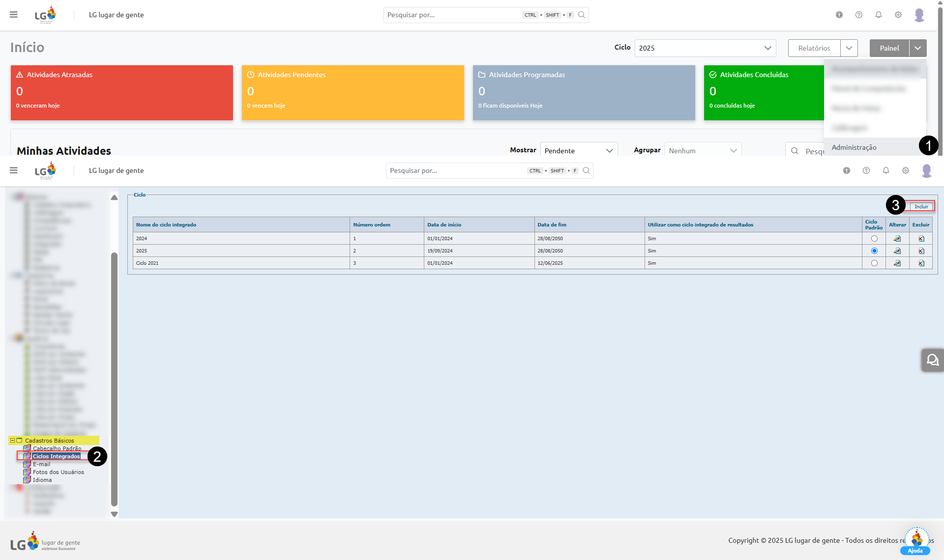Viewport: 944px width, 560px height.
Task: Click the search magnifier icon
Action: point(582,15)
